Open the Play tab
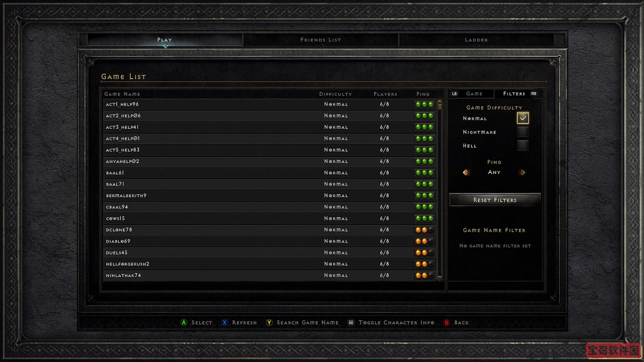Image resolution: width=644 pixels, height=362 pixels. (165, 40)
